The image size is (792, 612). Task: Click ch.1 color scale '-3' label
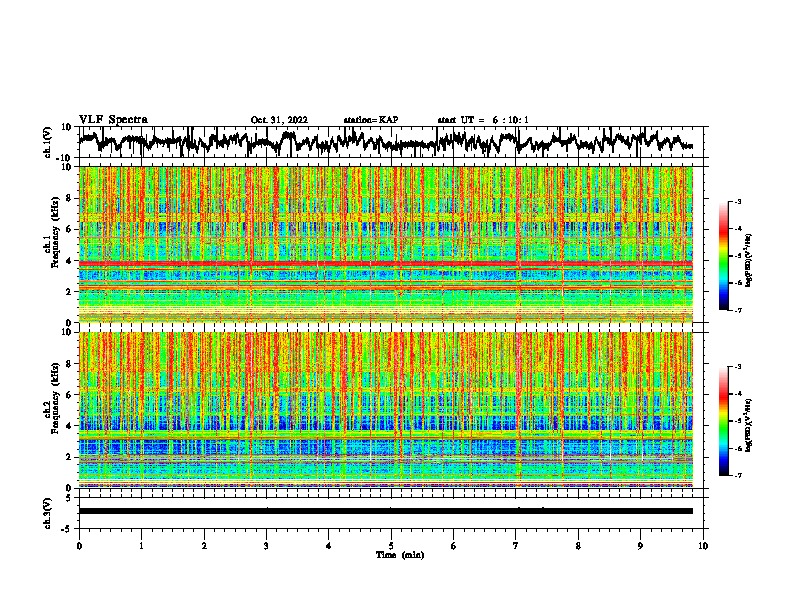click(x=737, y=201)
